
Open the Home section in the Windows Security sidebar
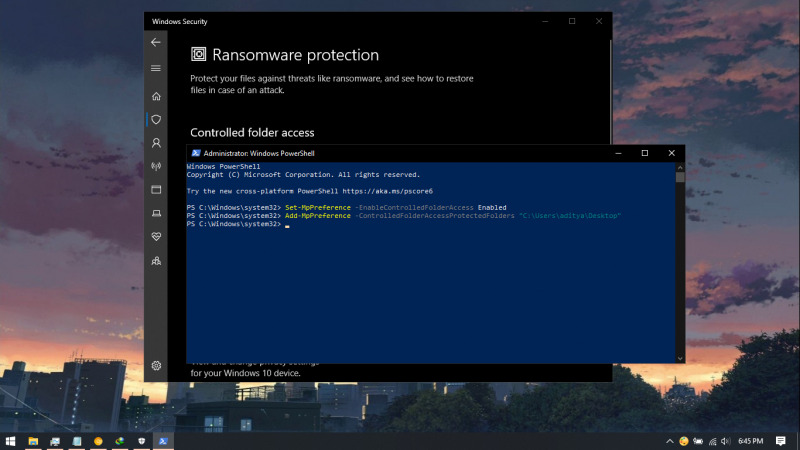pyautogui.click(x=156, y=96)
